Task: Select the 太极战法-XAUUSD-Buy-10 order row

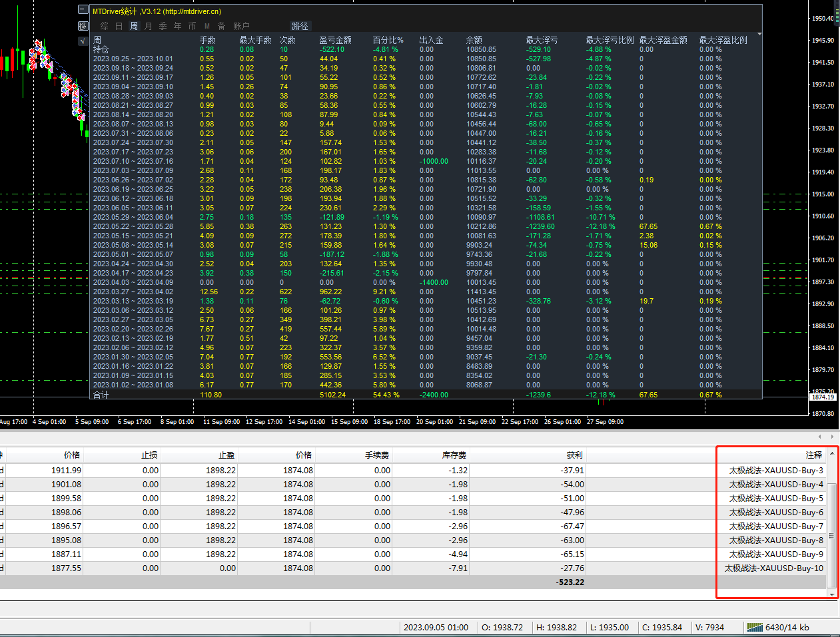Action: 413,568
